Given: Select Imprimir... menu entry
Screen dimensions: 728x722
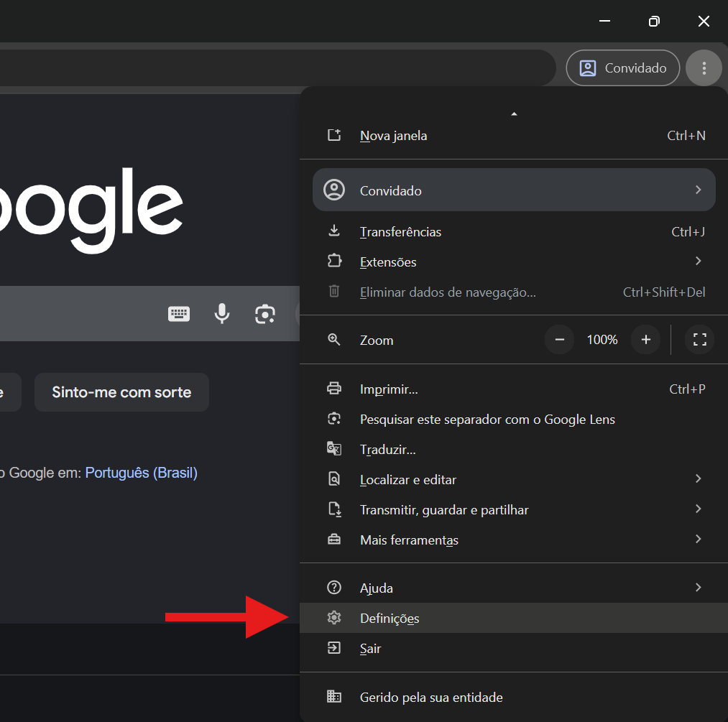Looking at the screenshot, I should click(x=514, y=389).
